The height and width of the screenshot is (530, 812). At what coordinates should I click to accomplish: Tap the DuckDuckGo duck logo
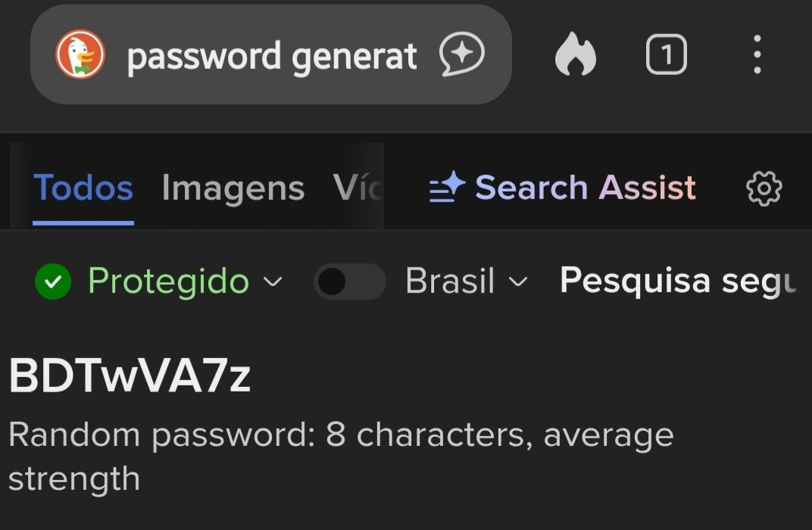coord(80,55)
